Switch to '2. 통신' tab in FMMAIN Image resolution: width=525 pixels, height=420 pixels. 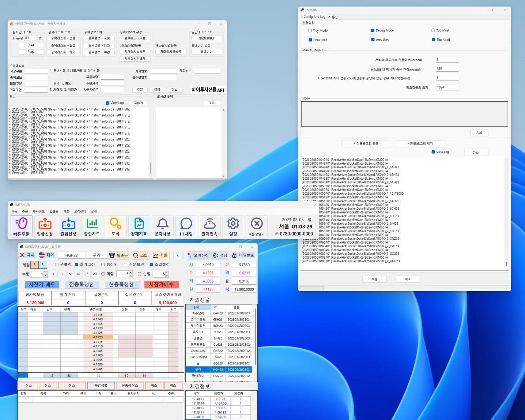tap(333, 17)
